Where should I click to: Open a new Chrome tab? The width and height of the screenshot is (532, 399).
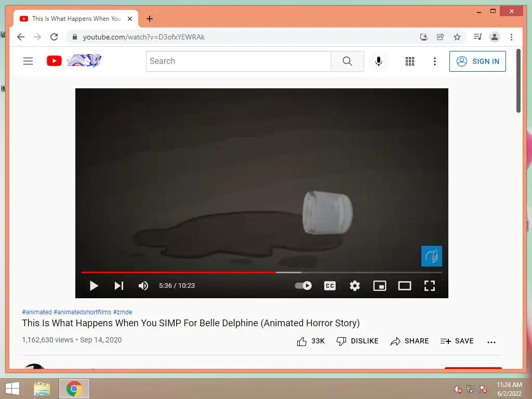click(150, 19)
